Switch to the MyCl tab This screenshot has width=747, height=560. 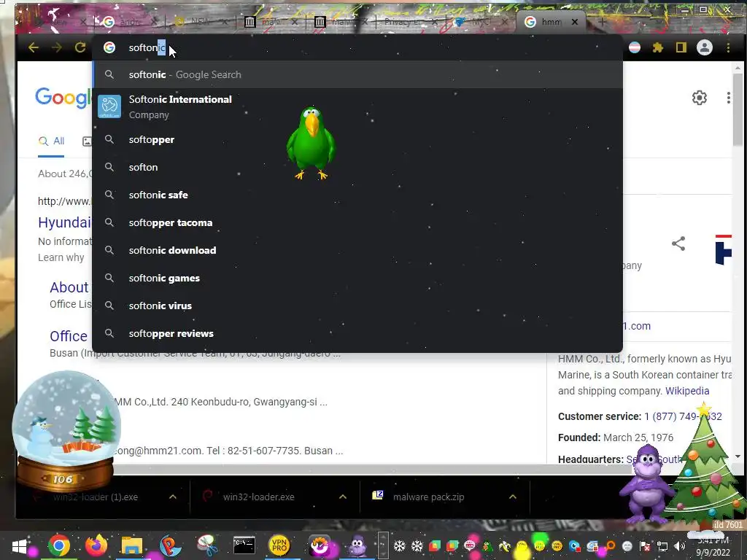click(481, 22)
